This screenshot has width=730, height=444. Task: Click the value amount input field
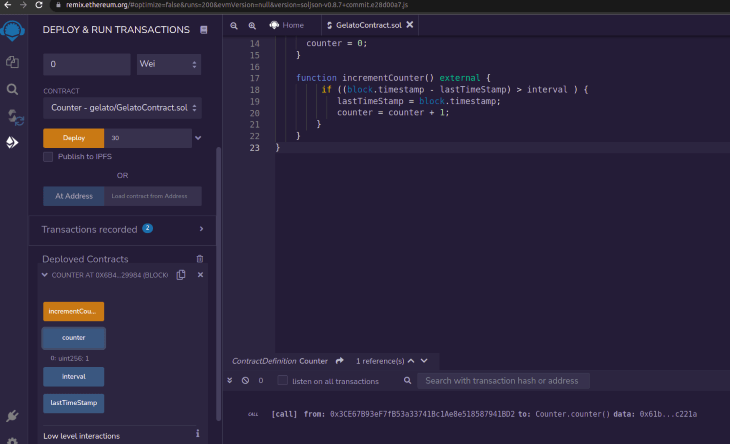point(87,64)
